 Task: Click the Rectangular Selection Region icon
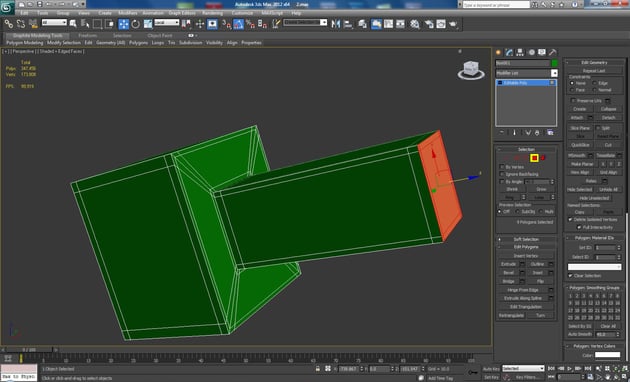97,24
